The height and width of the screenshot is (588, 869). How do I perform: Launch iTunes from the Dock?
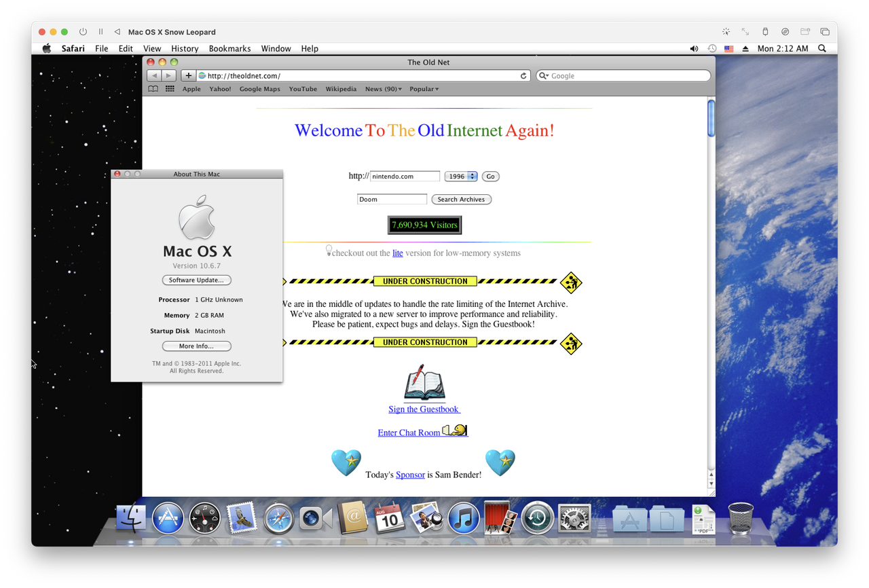point(464,519)
